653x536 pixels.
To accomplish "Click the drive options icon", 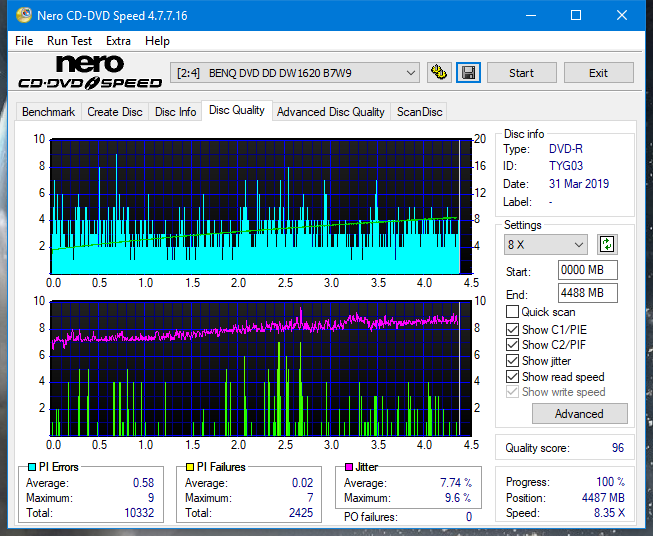I will click(x=438, y=73).
